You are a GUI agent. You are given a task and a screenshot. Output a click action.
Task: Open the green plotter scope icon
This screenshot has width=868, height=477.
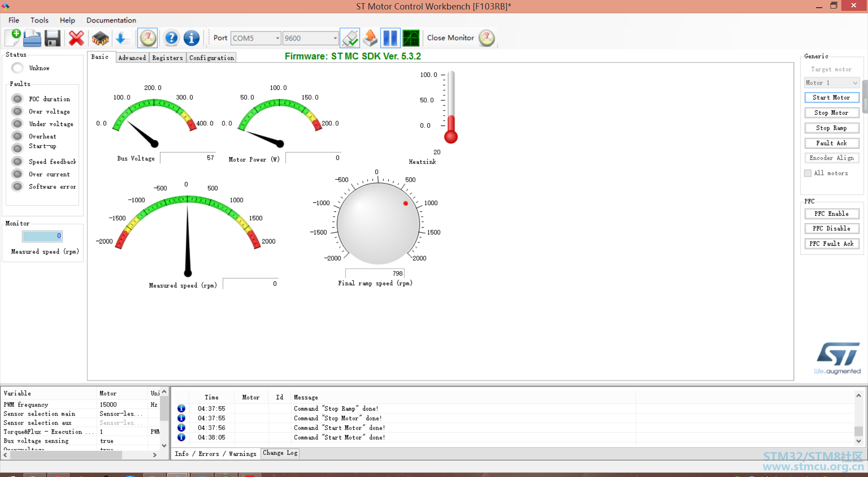click(411, 38)
